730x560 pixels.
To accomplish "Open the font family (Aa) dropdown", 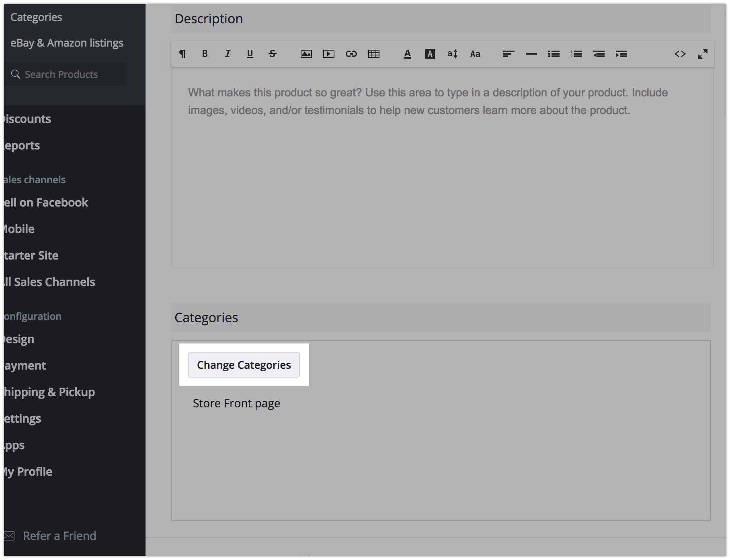I will (475, 54).
